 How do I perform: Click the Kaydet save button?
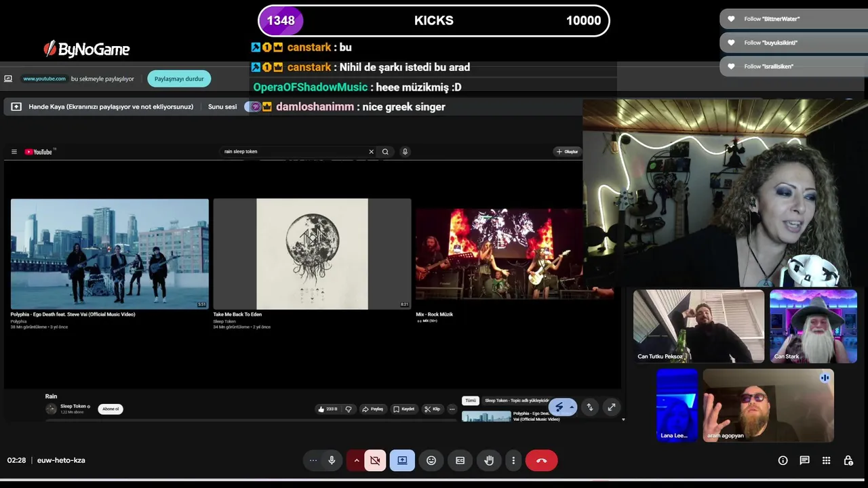coord(403,409)
